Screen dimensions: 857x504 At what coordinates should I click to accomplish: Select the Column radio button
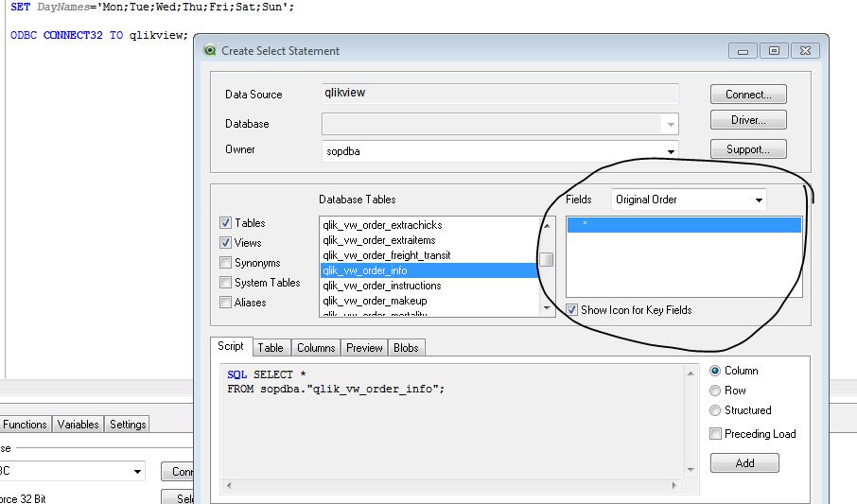pyautogui.click(x=715, y=371)
